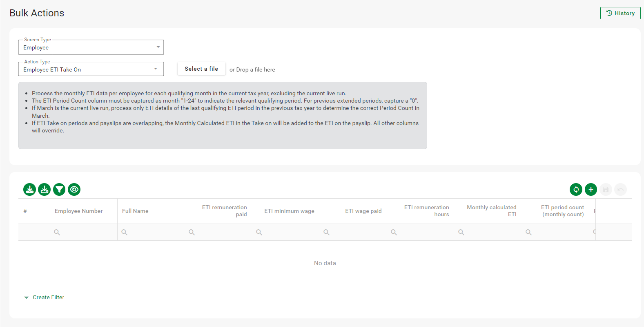The width and height of the screenshot is (644, 327).
Task: Open the Screen Type dropdown
Action: pyautogui.click(x=91, y=47)
